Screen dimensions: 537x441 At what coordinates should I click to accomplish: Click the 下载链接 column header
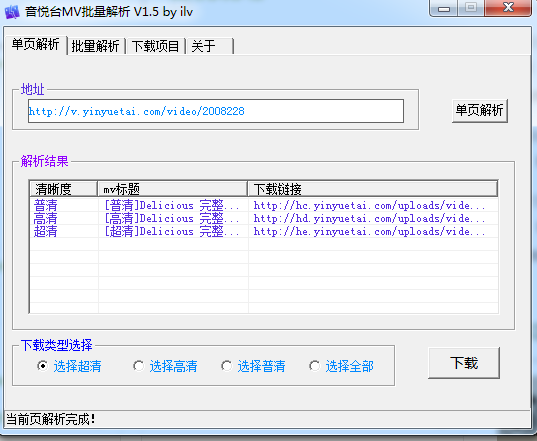(x=373, y=189)
